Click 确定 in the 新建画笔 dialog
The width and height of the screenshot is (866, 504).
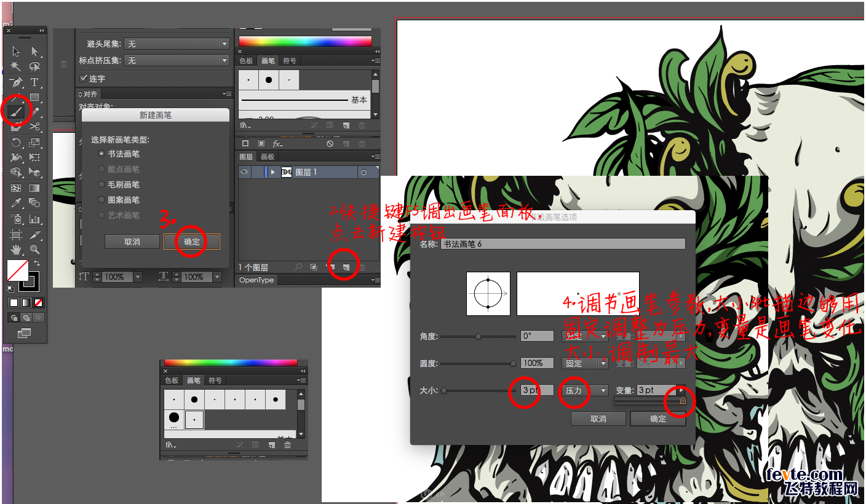(x=192, y=242)
